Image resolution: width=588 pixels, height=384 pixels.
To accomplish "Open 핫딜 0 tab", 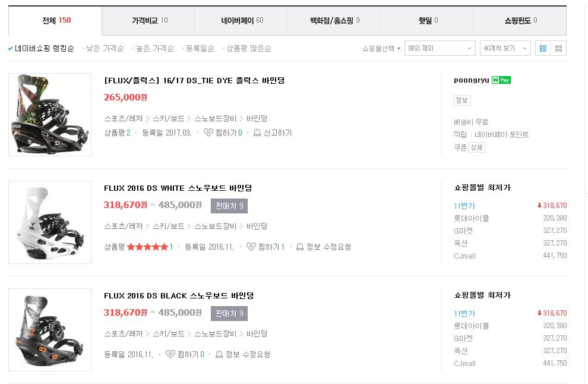I will click(x=427, y=21).
